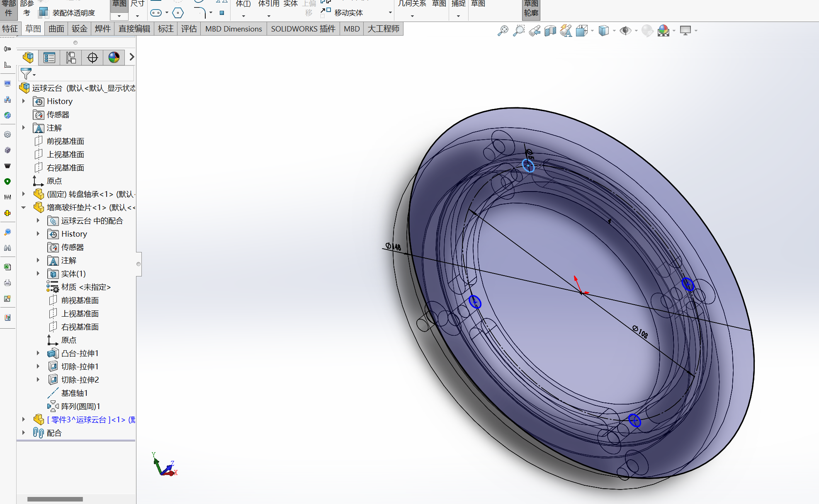Expand the 凸台-拉伸1 feature
Image resolution: width=819 pixels, height=504 pixels.
coord(38,353)
